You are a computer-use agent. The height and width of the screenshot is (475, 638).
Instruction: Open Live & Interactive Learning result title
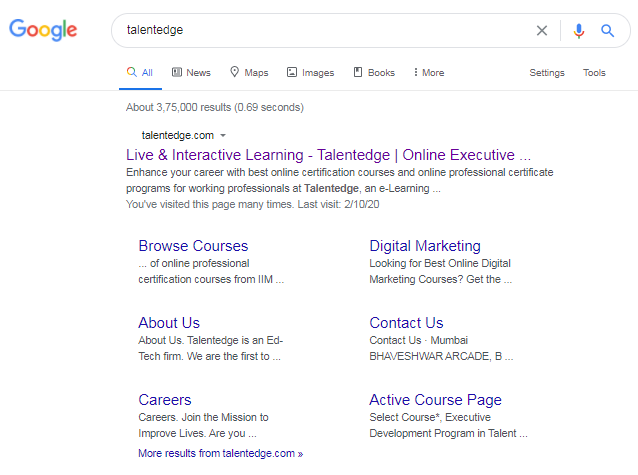coord(328,155)
